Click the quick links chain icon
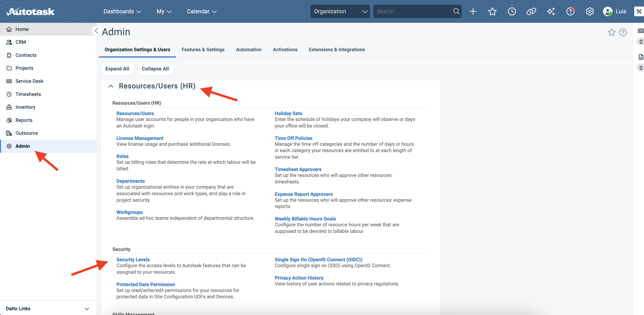The height and width of the screenshot is (315, 644). click(x=531, y=11)
